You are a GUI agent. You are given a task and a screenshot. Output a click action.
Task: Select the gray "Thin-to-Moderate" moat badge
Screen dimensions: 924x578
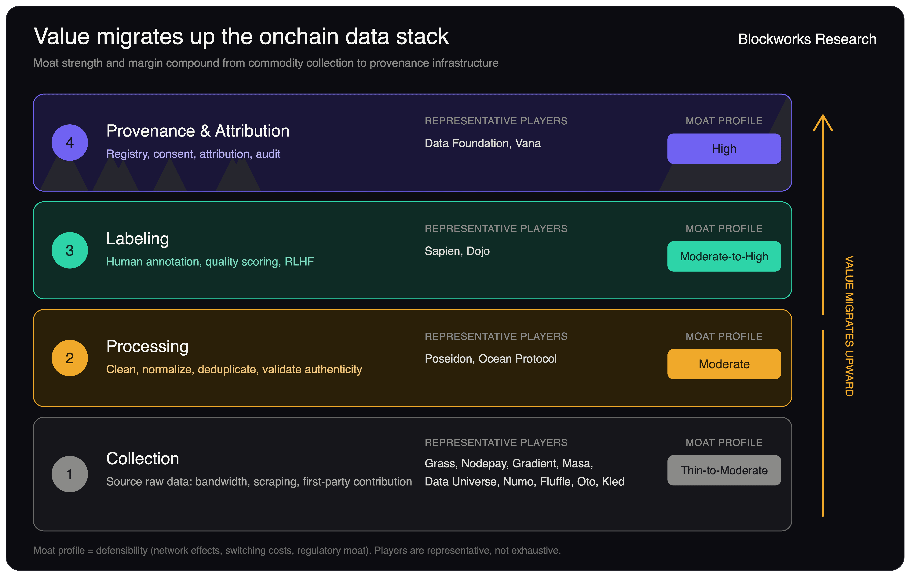[724, 471]
